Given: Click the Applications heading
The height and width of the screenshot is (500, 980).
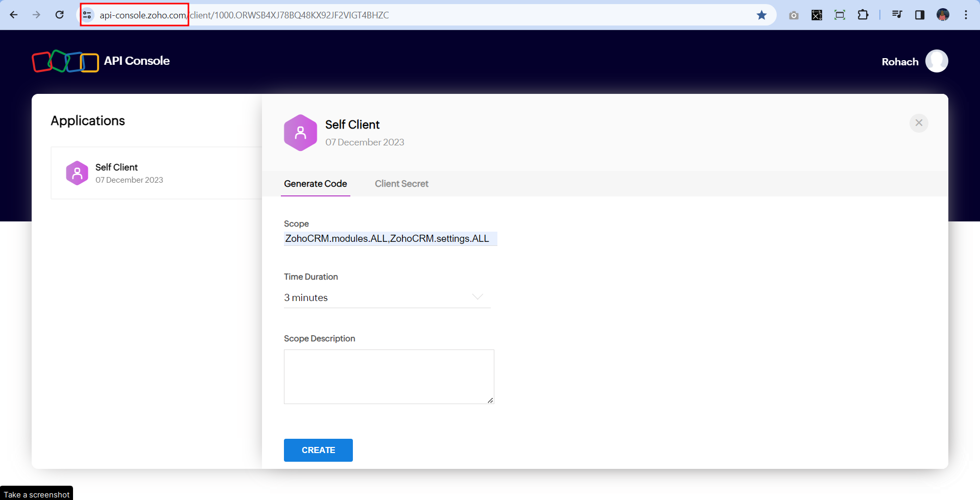Looking at the screenshot, I should pyautogui.click(x=88, y=121).
